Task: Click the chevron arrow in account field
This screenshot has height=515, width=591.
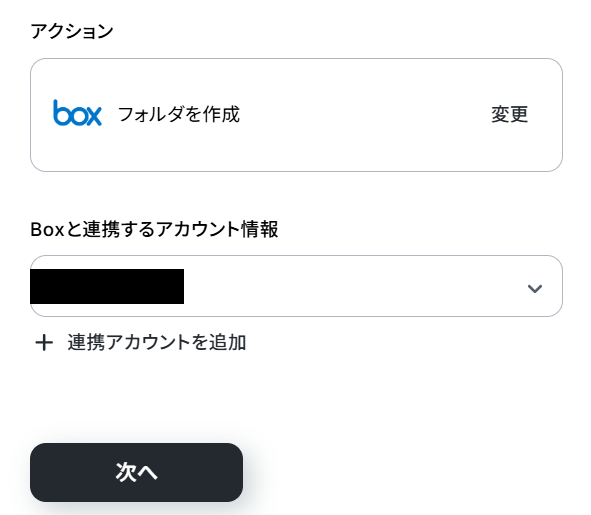Action: [534, 289]
